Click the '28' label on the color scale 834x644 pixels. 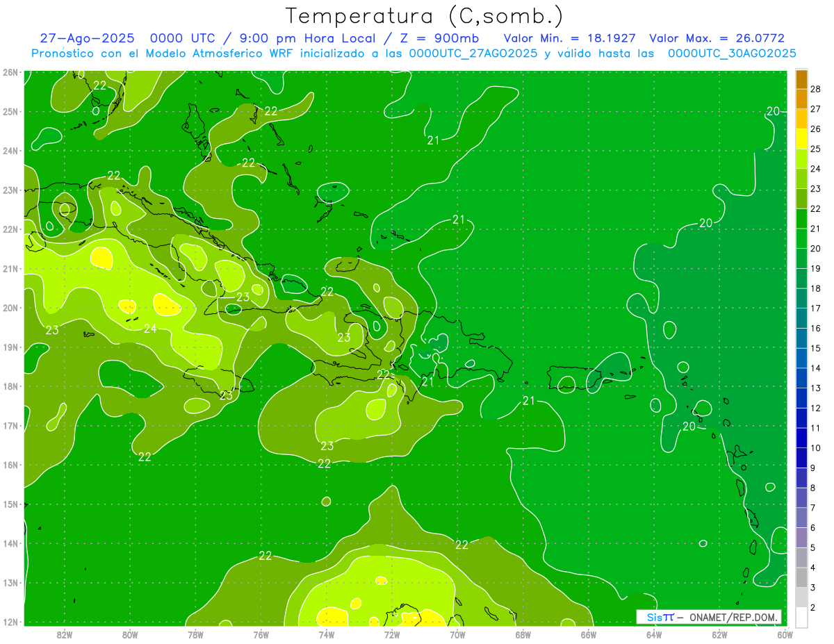(x=816, y=89)
